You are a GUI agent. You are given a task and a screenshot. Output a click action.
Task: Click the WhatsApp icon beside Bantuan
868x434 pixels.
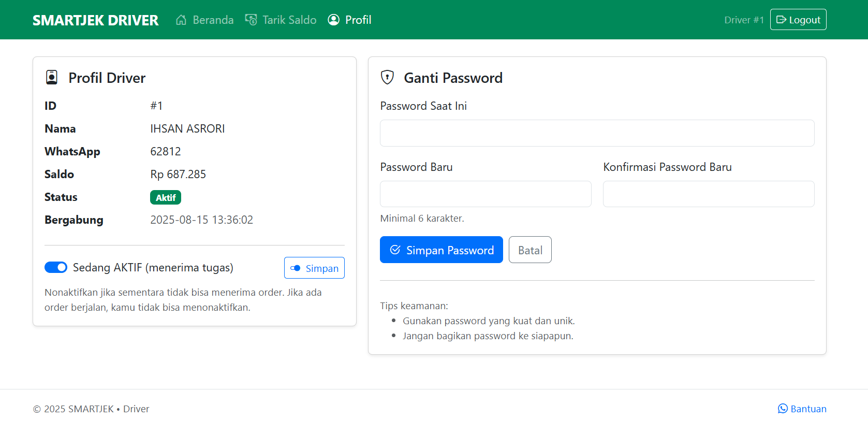coord(783,409)
